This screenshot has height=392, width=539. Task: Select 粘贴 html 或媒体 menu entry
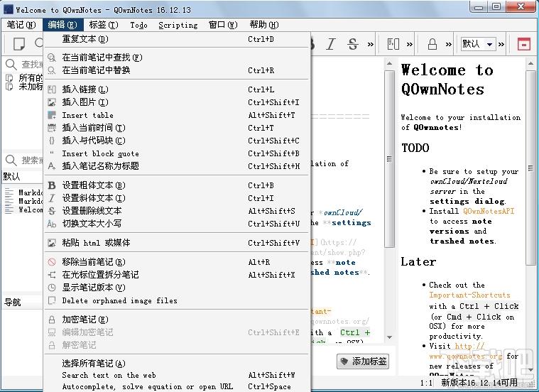(177, 243)
